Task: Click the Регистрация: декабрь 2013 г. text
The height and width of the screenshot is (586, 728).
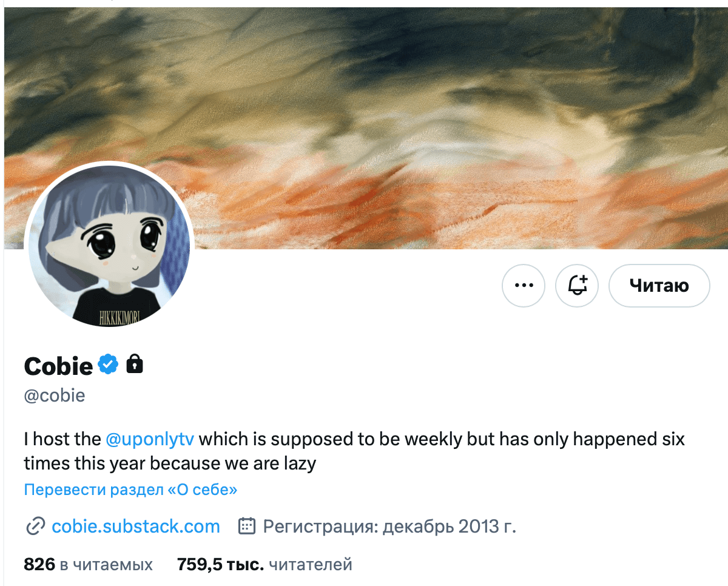Action: tap(389, 526)
